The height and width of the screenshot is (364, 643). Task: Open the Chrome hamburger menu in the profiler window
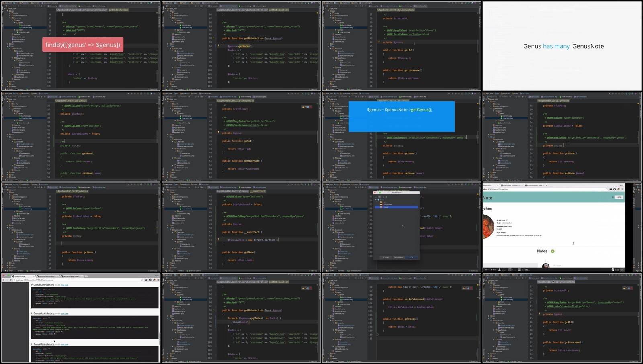coord(158,280)
